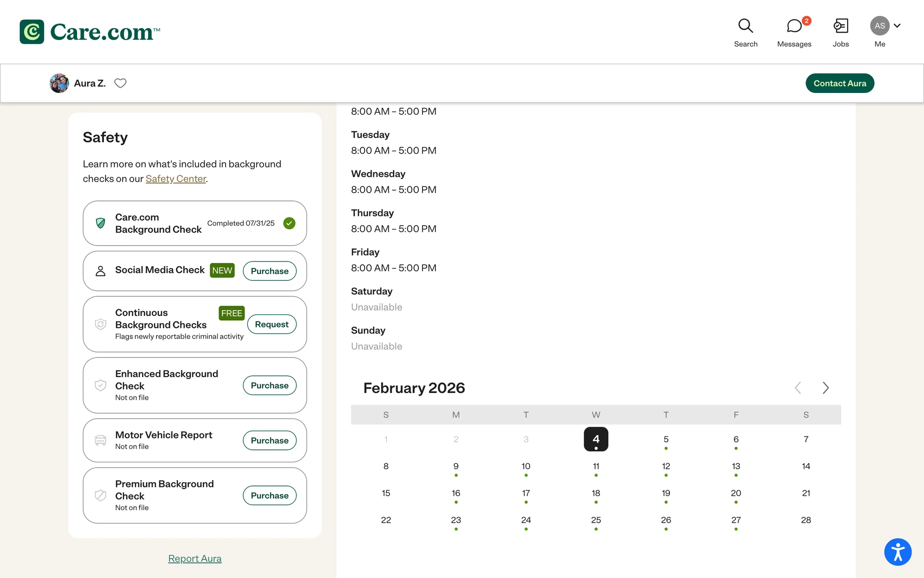This screenshot has height=578, width=924.
Task: Favorite Aura with the heart icon
Action: pyautogui.click(x=120, y=83)
